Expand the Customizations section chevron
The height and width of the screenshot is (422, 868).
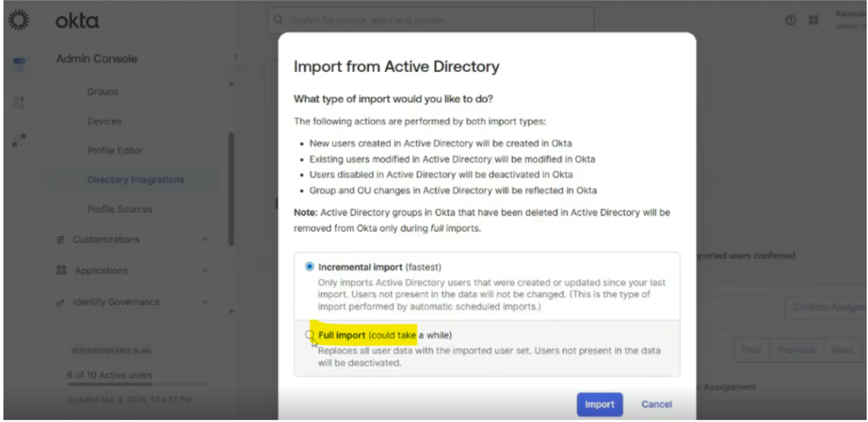point(205,239)
